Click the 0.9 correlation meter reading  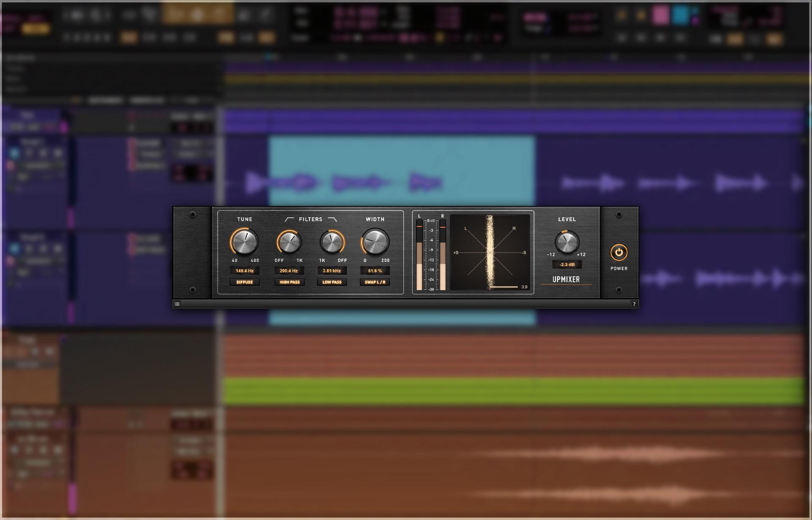524,287
